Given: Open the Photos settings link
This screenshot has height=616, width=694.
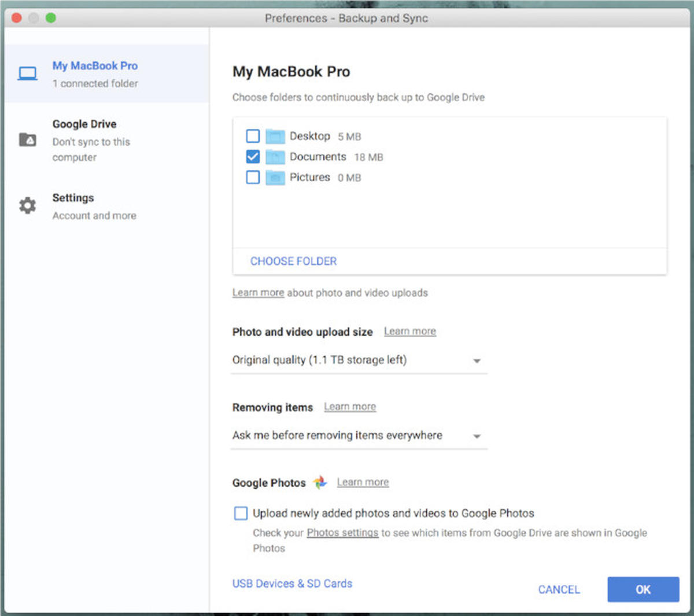Looking at the screenshot, I should coord(342,533).
